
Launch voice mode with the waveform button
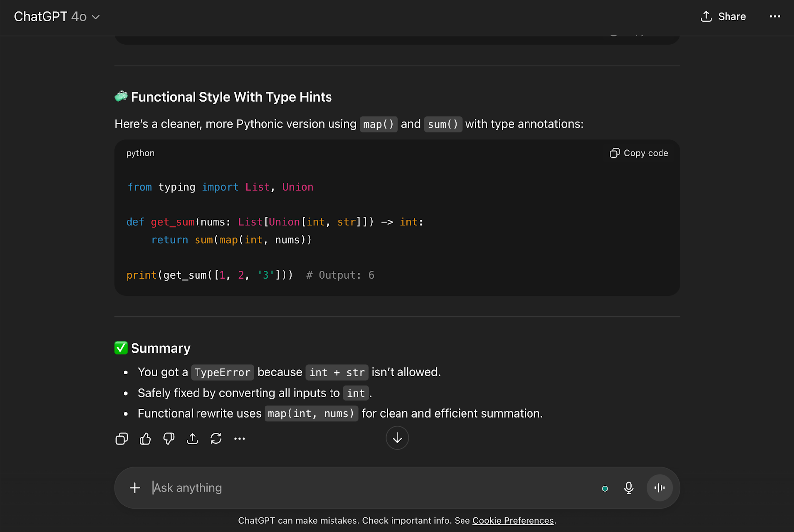[660, 488]
